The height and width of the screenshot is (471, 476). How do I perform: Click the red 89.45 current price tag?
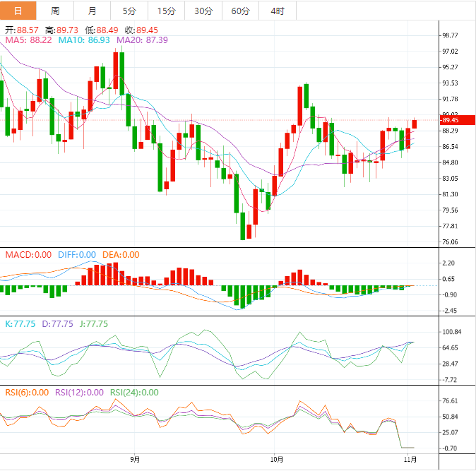pyautogui.click(x=448, y=120)
